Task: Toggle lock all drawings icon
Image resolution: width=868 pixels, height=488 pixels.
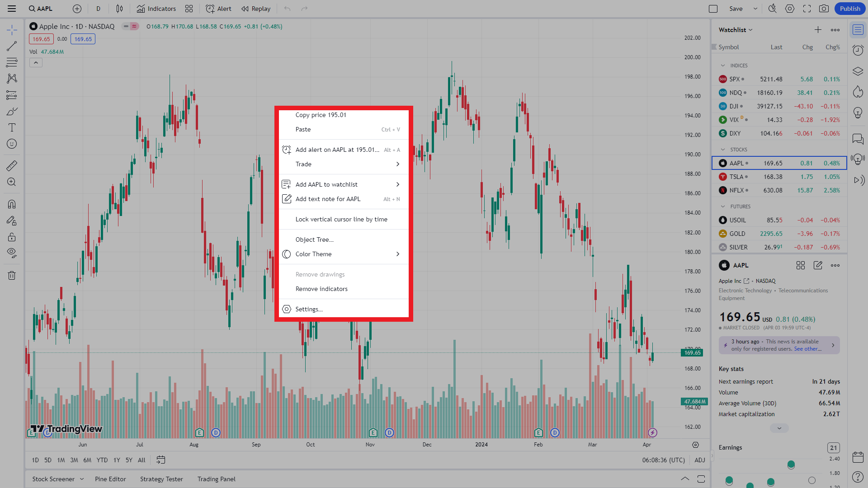Action: pyautogui.click(x=12, y=237)
